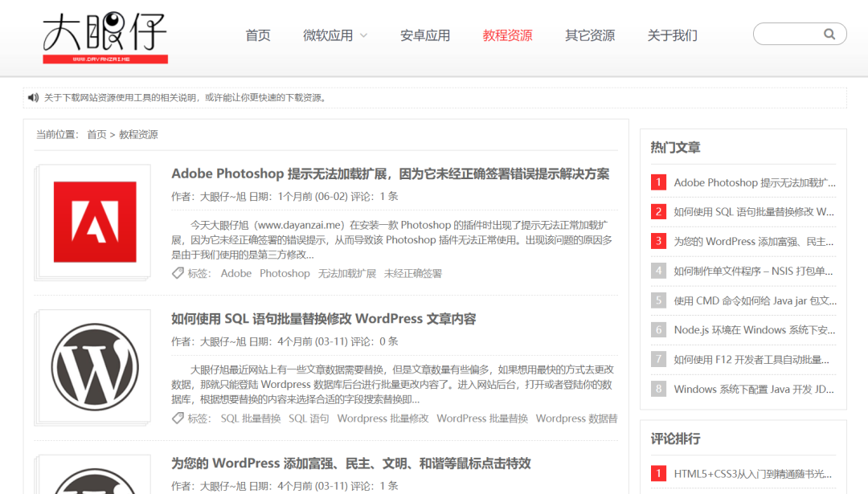Image resolution: width=868 pixels, height=494 pixels.
Task: Open comment-ranked HTML5+CSS3从入门到精通 link
Action: click(753, 474)
